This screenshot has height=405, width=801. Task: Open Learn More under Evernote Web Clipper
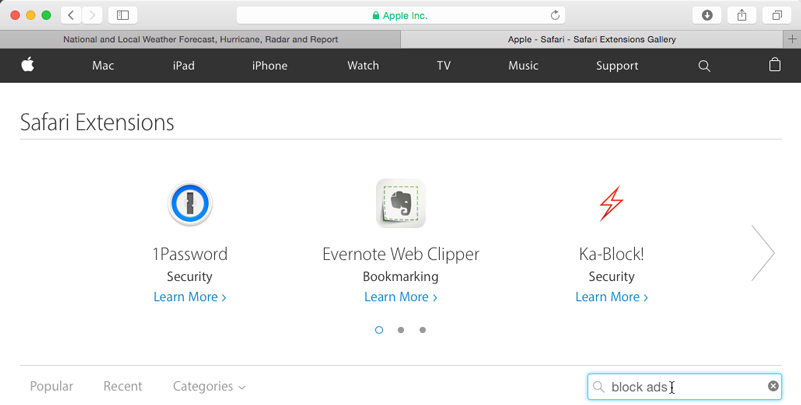[400, 297]
